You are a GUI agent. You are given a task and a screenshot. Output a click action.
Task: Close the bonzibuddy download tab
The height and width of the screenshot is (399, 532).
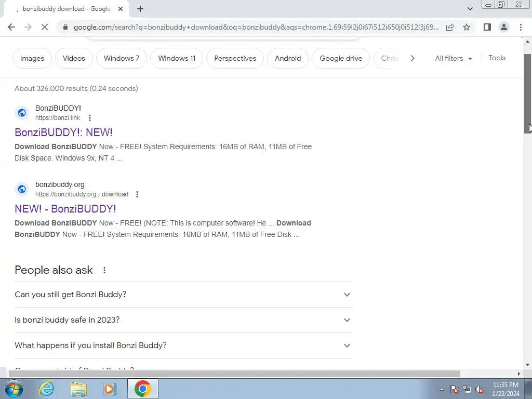121,9
